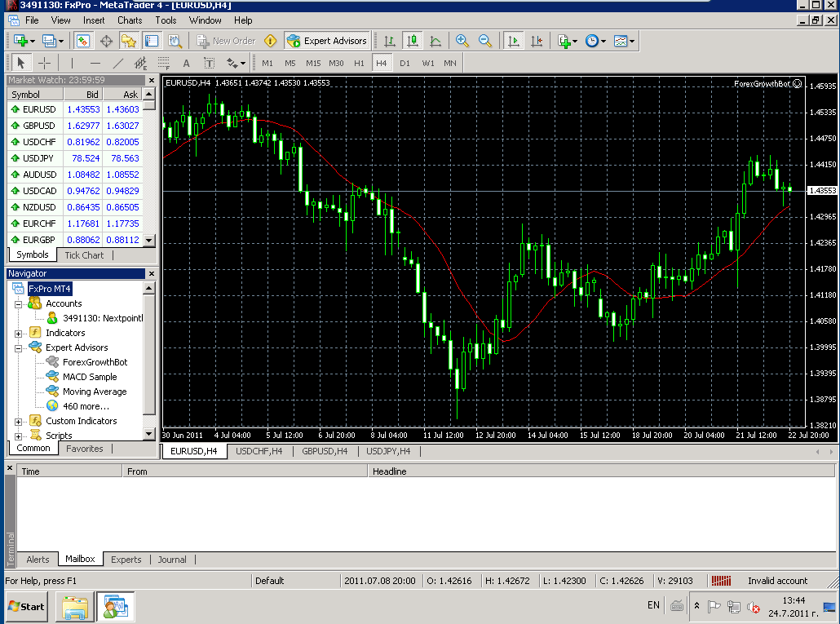Select the Cursor arrow tool
Viewport: 840px width, 624px height.
tap(21, 63)
